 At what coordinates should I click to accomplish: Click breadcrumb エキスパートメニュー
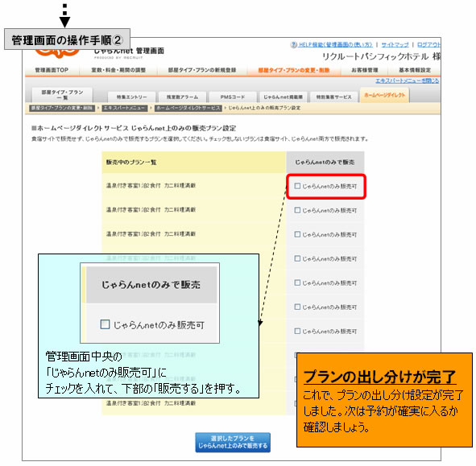(125, 108)
